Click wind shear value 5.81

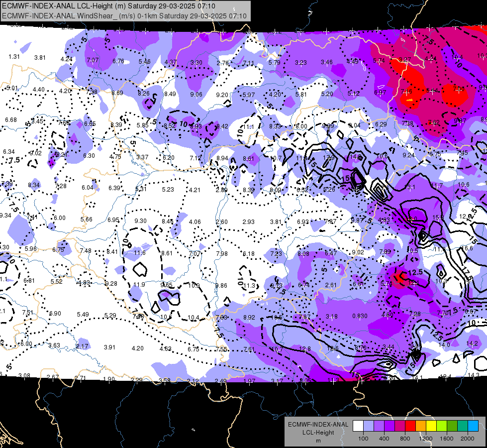point(301,94)
